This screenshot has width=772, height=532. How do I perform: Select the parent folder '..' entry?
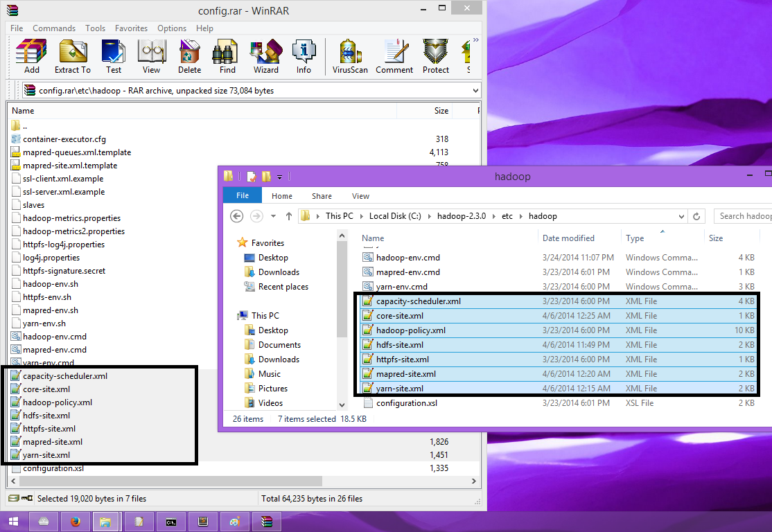(x=19, y=126)
